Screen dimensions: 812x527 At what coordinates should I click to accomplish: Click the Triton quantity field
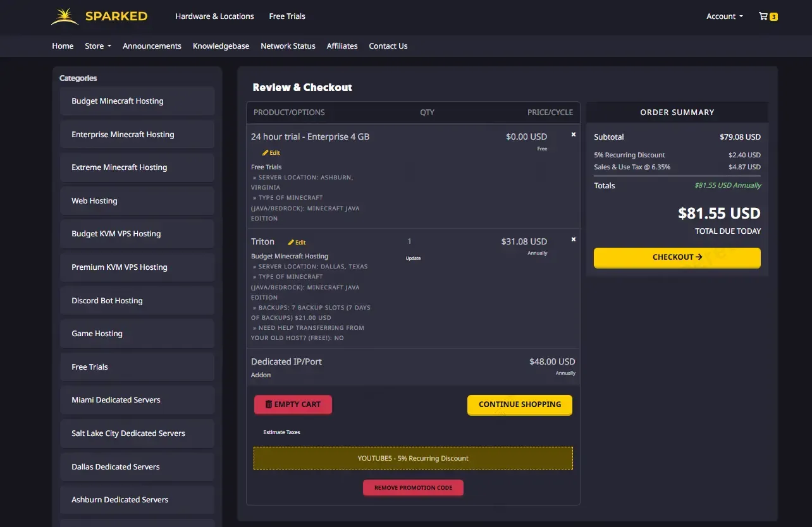coord(410,241)
